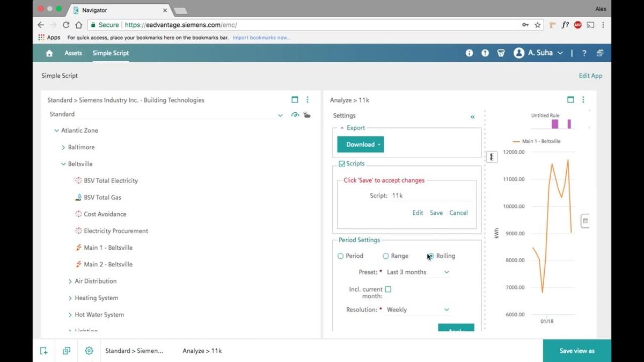The height and width of the screenshot is (362, 644).
Task: Collapse the Beltsville node
Action: (x=63, y=164)
